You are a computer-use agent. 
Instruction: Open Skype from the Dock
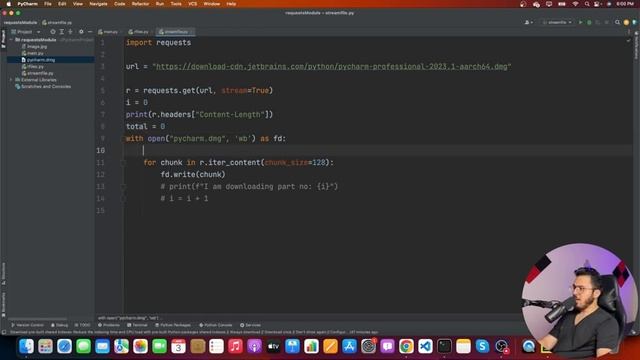[x=482, y=347]
